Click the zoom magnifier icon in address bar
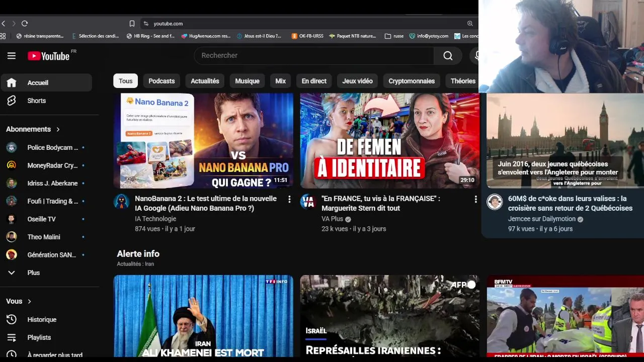 (x=470, y=24)
